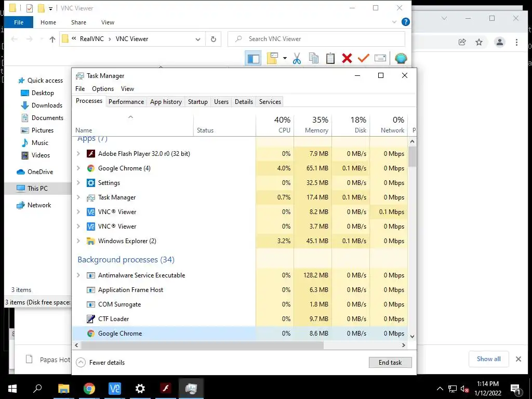Select Application Frame Host process

[240, 290]
